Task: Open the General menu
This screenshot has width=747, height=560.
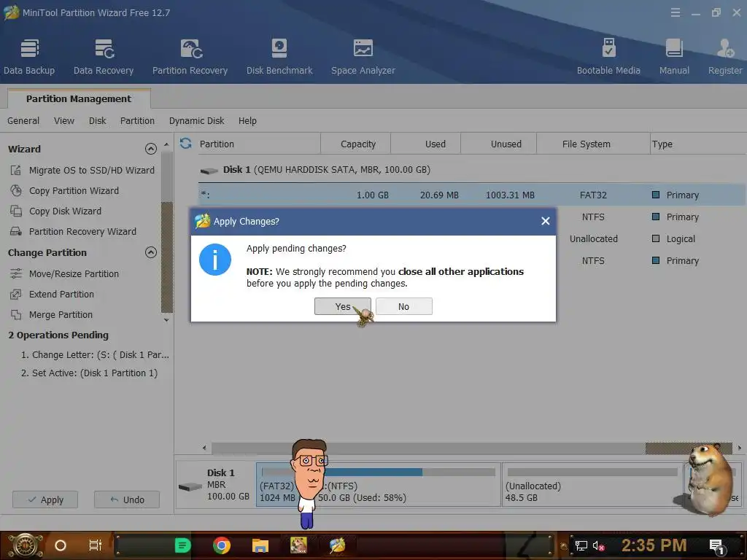Action: coord(23,121)
